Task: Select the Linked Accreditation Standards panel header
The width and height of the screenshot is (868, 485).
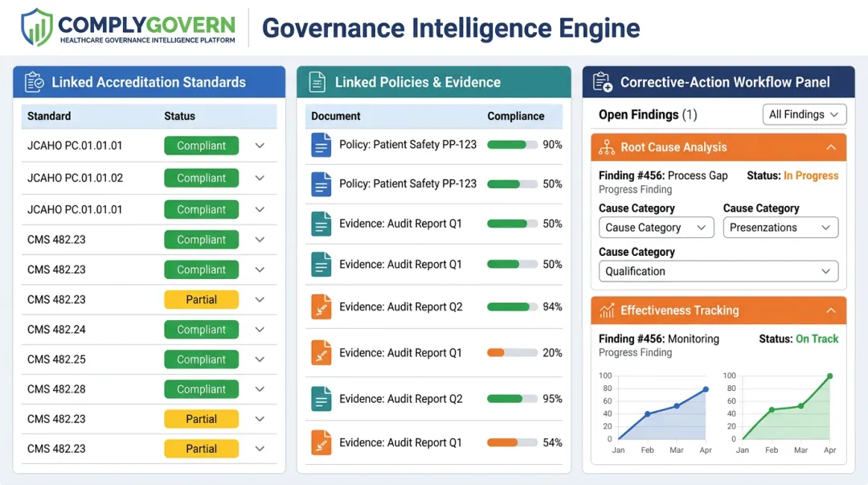Action: pos(149,82)
